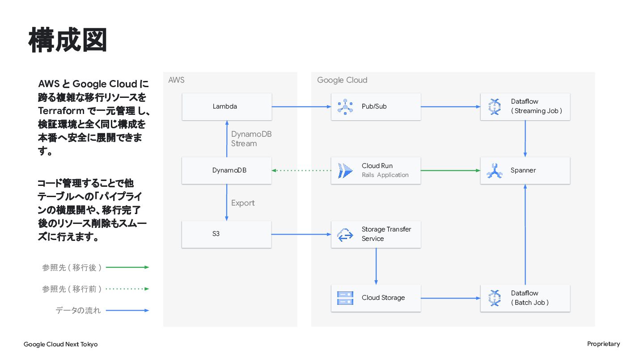This screenshot has width=644, height=362.
Task: Click the Dataflow Streaming Job icon
Action: pos(494,106)
